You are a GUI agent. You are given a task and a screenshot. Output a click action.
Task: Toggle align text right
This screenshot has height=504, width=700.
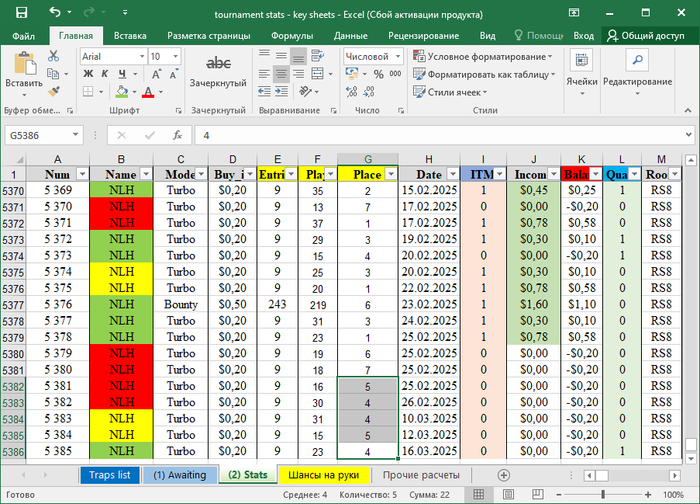298,74
